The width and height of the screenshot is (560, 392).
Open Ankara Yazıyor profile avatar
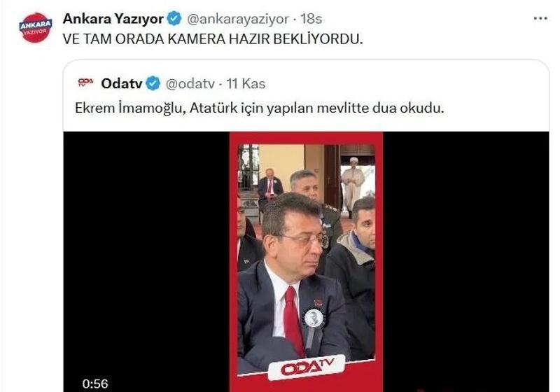tap(36, 28)
